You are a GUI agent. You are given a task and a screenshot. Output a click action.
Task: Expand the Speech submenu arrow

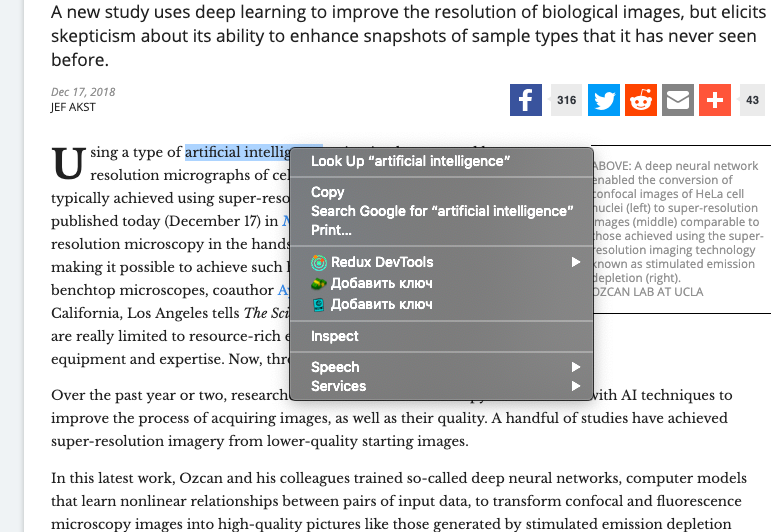coord(576,367)
